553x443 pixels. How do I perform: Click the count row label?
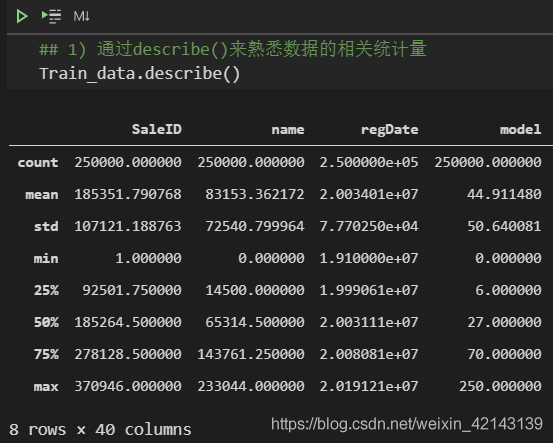(x=38, y=163)
